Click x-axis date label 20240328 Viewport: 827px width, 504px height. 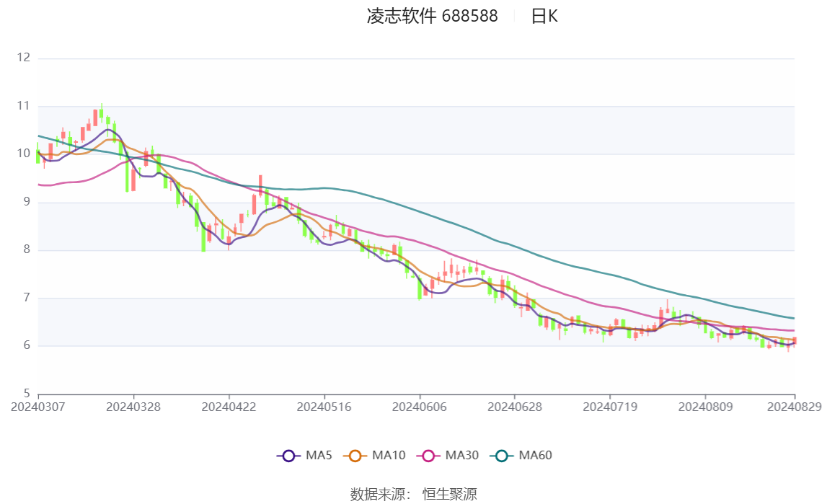133,407
